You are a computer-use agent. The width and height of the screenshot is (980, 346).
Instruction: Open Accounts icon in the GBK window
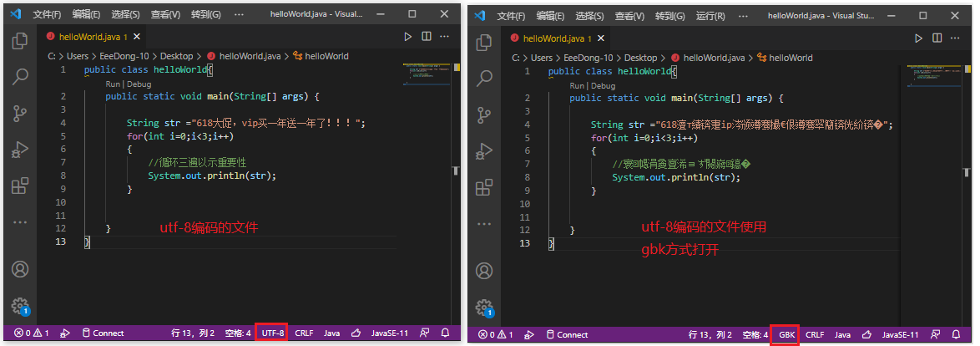[x=484, y=270]
